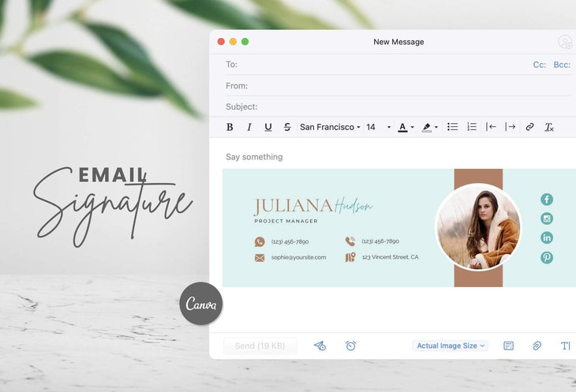This screenshot has width=576, height=392.
Task: Expand the Actual Image Size dropdown
Action: pos(451,345)
